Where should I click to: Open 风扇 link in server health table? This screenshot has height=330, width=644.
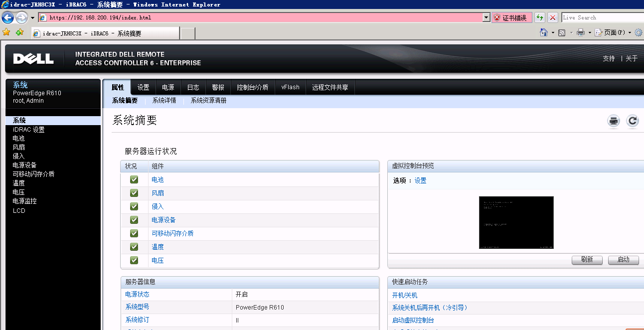pyautogui.click(x=158, y=193)
